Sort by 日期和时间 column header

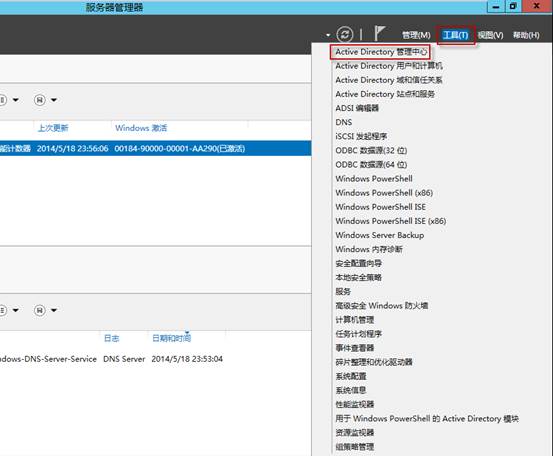(x=171, y=338)
